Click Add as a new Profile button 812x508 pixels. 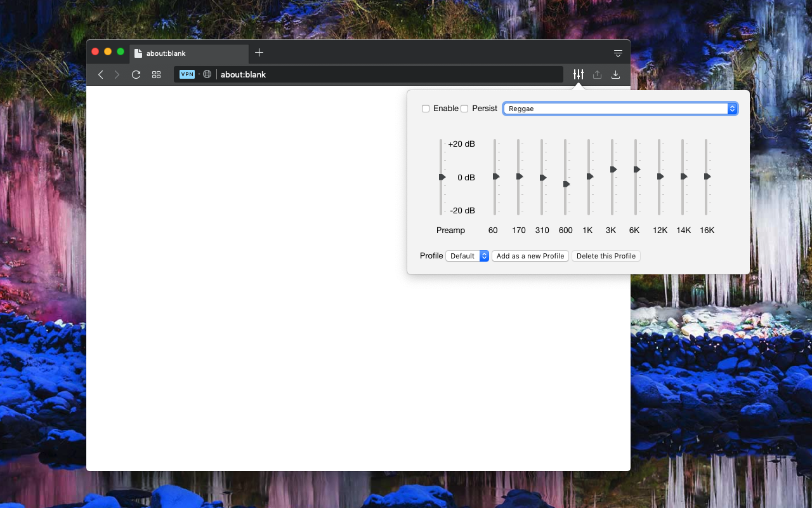(x=530, y=256)
